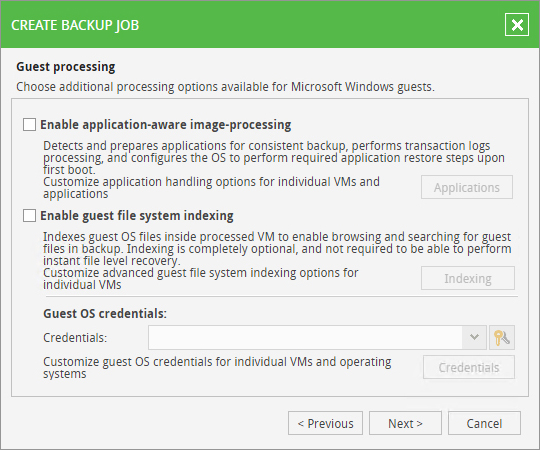Click the CREATE BACKUP JOB title bar text
Viewport: 540px width, 450px height.
point(75,25)
